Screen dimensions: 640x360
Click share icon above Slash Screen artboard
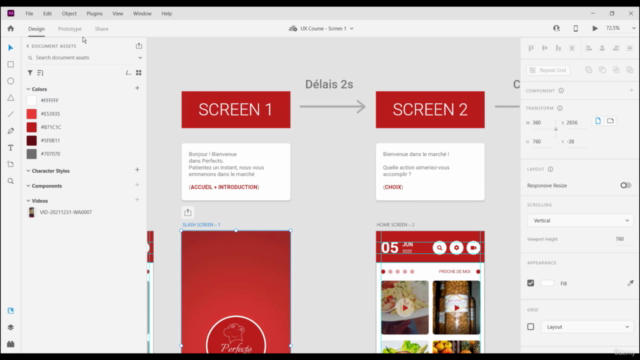click(x=188, y=212)
